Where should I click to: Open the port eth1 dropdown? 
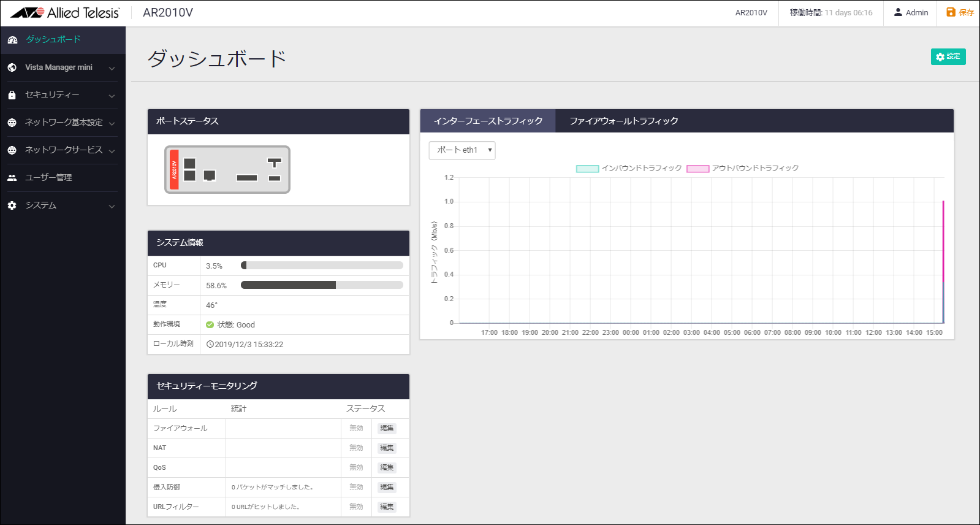pyautogui.click(x=462, y=150)
